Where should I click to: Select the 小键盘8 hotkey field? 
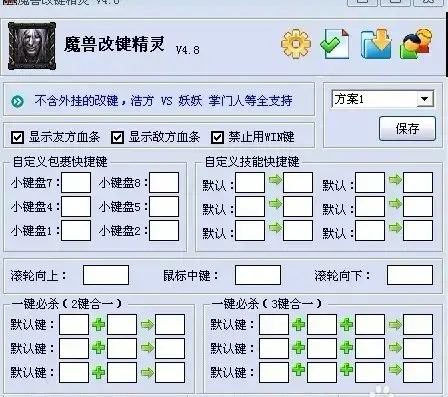tap(164, 182)
